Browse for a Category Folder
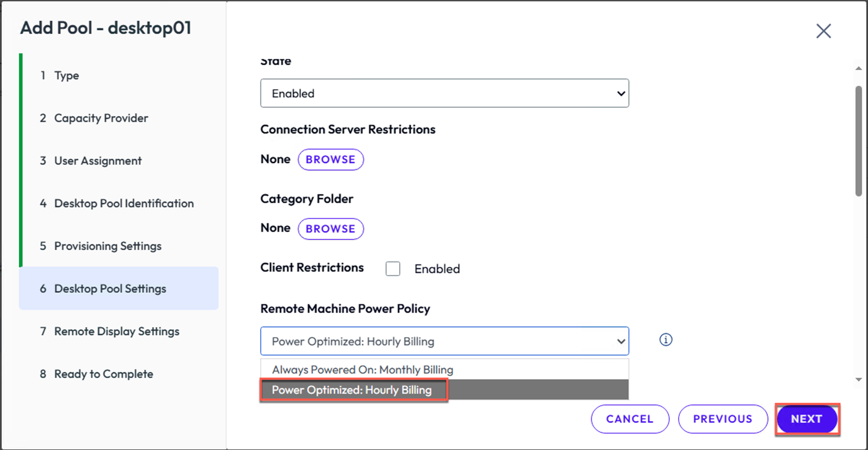 tap(331, 229)
